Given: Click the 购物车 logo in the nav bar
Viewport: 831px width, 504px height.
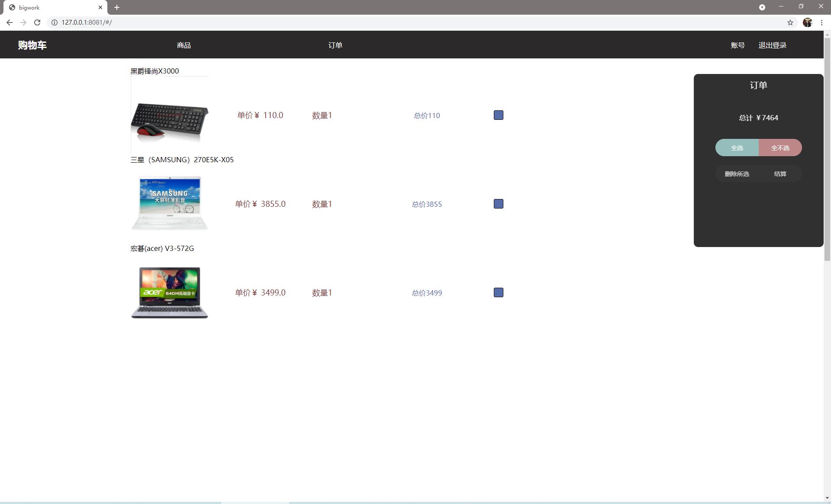Looking at the screenshot, I should [32, 45].
